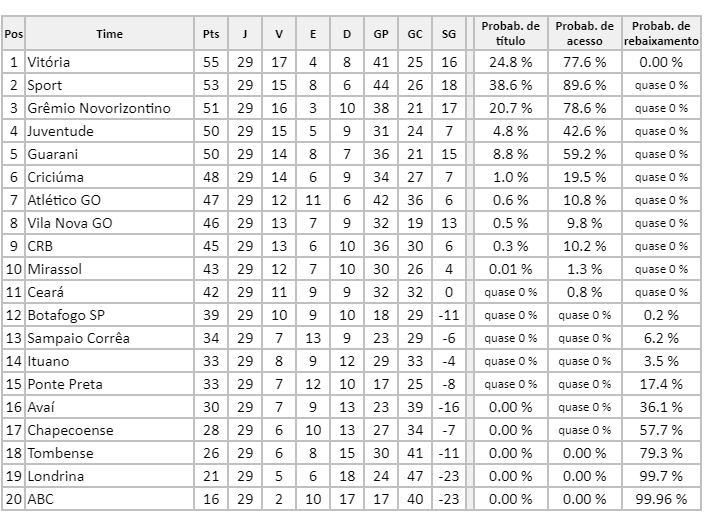Click the Juventude team name
Screen dimensions: 711x512
[61, 131]
